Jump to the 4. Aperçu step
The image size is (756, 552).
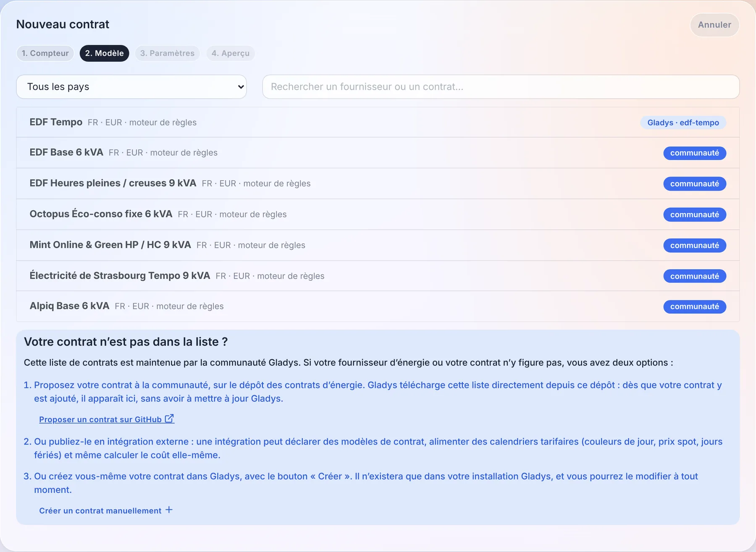pos(231,53)
